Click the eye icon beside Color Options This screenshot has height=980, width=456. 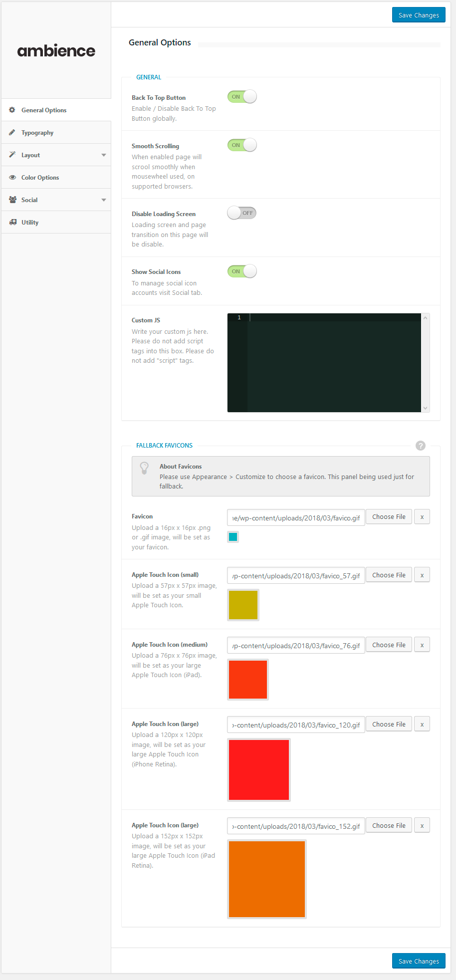[12, 177]
